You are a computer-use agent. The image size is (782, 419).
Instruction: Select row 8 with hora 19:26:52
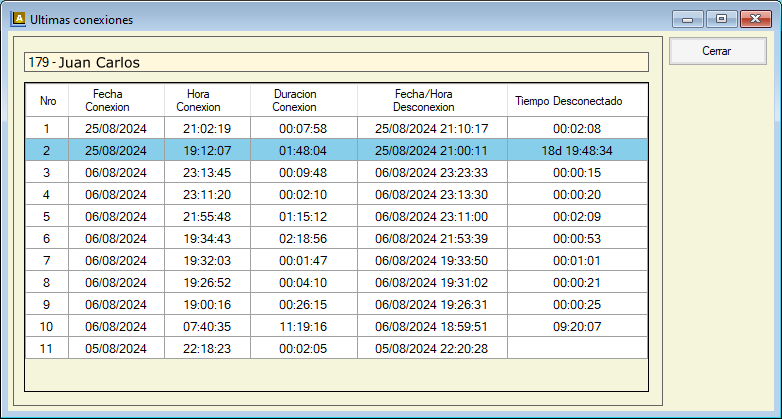207,282
